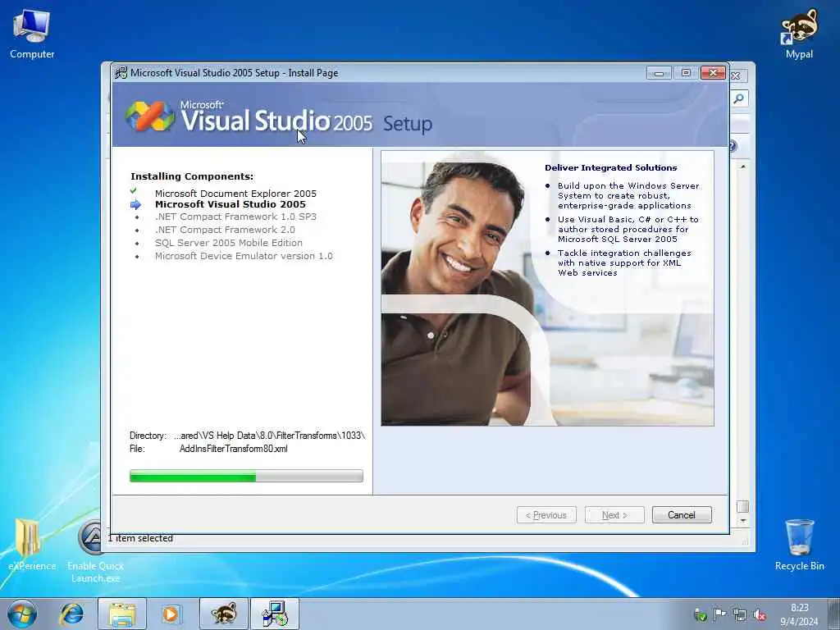Maximize the Visual Studio setup window

pyautogui.click(x=686, y=73)
